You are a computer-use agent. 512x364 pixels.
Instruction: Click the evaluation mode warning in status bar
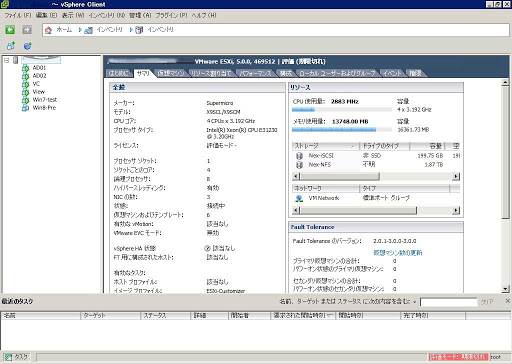coord(459,357)
